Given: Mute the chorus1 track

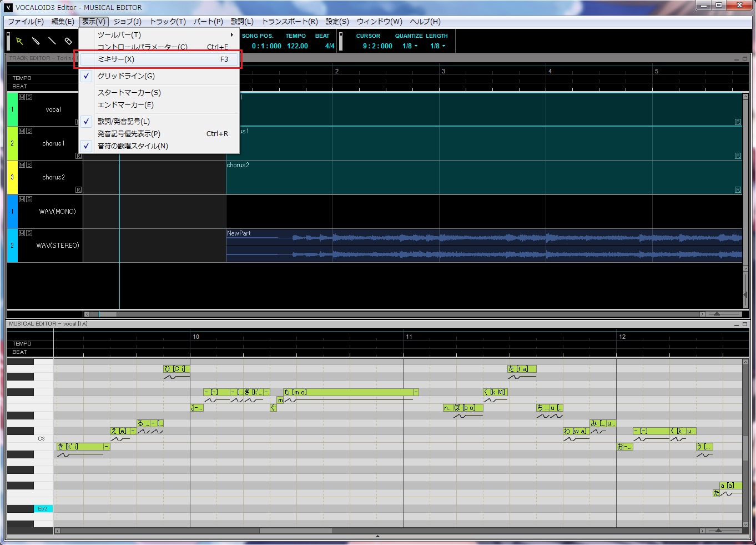Looking at the screenshot, I should coord(22,131).
